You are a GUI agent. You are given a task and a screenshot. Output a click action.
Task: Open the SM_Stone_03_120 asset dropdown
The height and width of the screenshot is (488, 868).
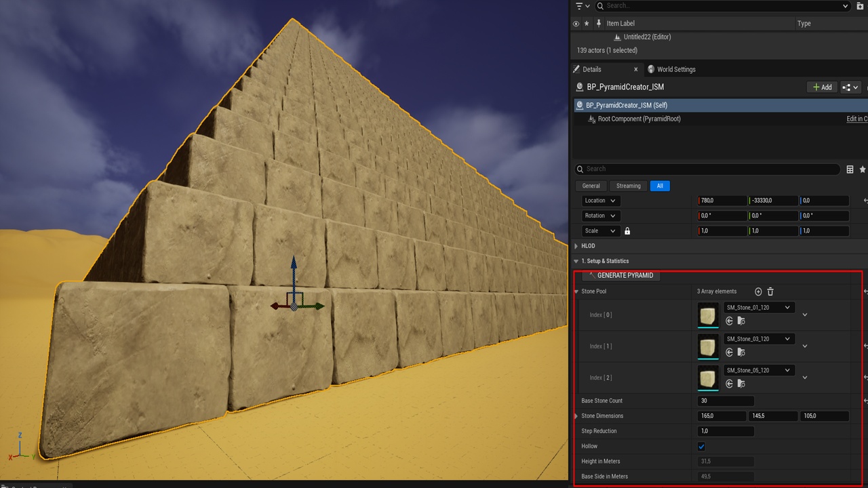click(759, 339)
